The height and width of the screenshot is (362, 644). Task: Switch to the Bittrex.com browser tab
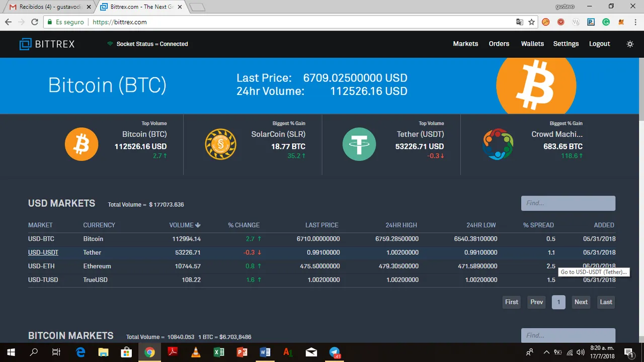140,7
